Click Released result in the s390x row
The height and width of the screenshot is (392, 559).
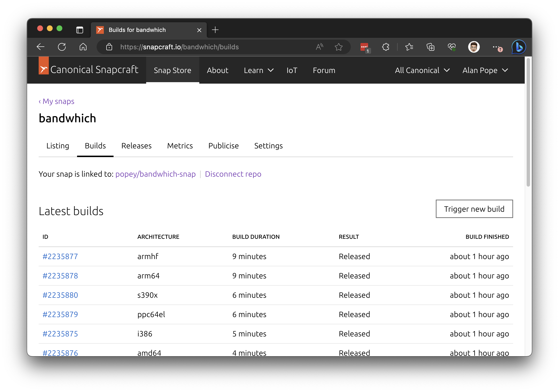tap(354, 295)
